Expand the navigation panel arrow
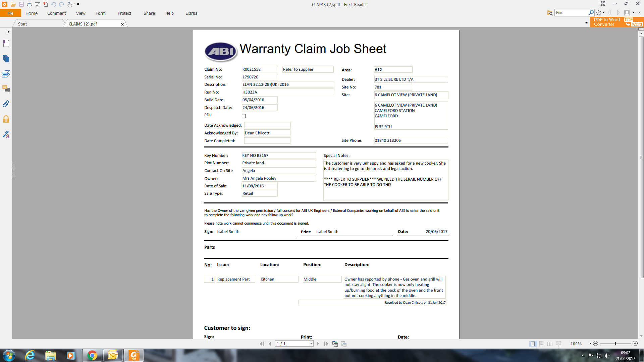This screenshot has width=644, height=362. click(8, 32)
